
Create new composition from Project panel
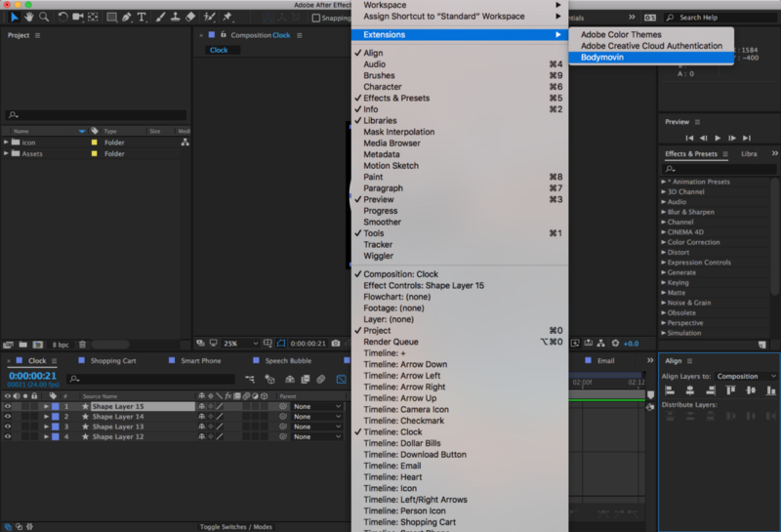click(x=38, y=345)
